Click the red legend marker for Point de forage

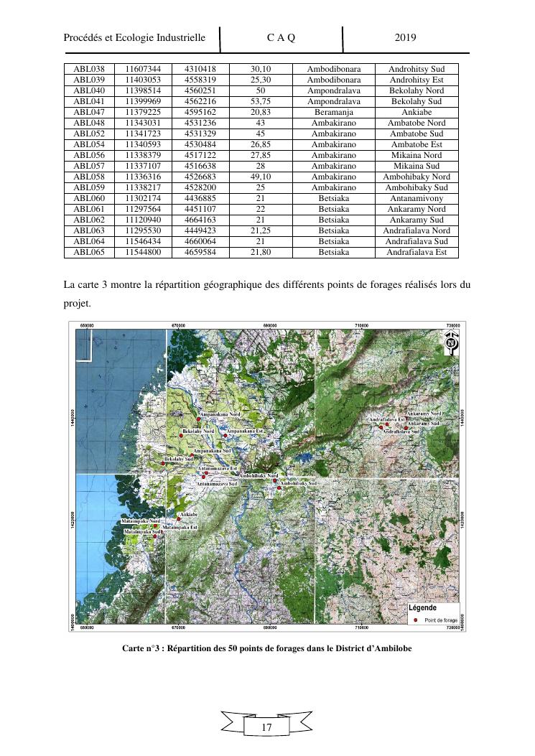click(x=416, y=620)
